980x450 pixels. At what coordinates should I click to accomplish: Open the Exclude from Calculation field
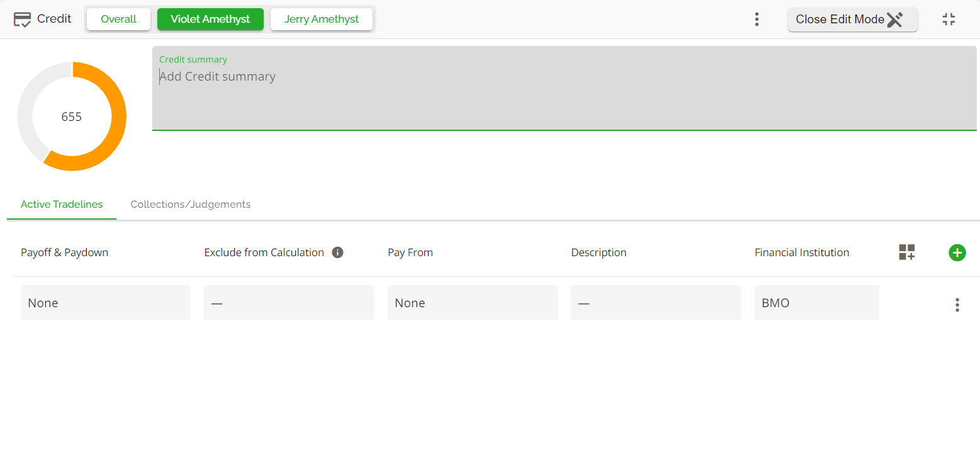pyautogui.click(x=289, y=303)
